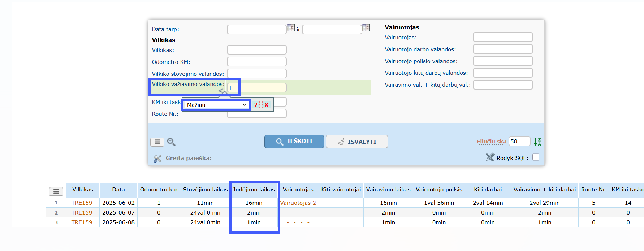Focus the Odometro KM input field
The image size is (644, 251).
(x=257, y=61)
